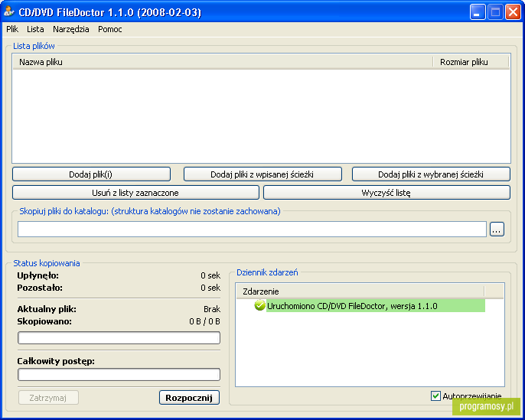Click Dodaj pliki z wybranej ścieżki
Screen dimensions: 525x420
pos(431,174)
